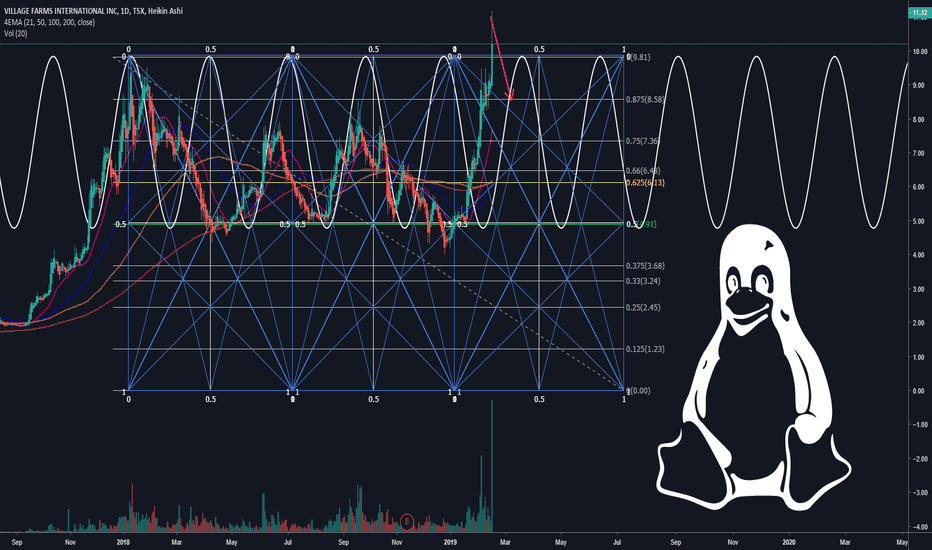Click the 4.00 price axis label
Viewport: 932px width, 550px height.
[x=918, y=255]
